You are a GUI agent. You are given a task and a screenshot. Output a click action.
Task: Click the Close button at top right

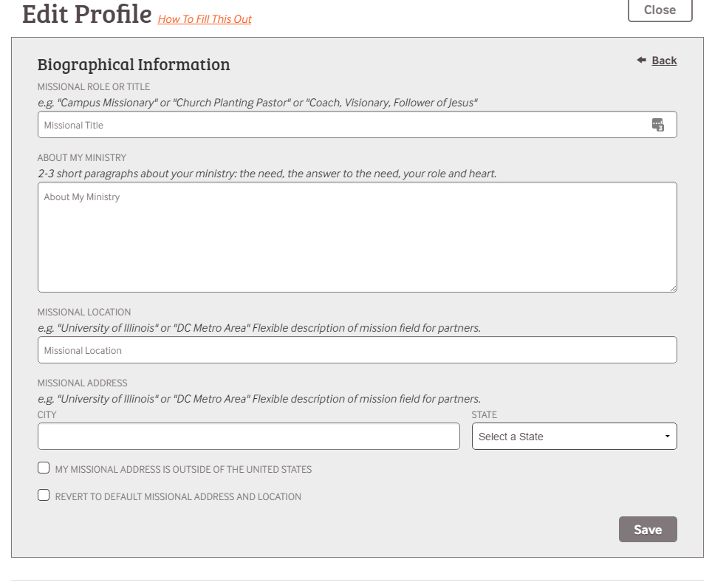[x=660, y=10]
